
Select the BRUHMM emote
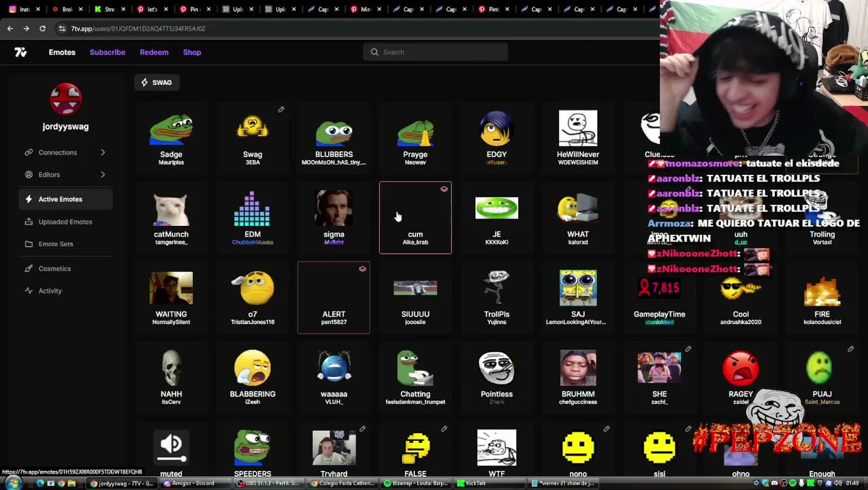[x=578, y=378]
